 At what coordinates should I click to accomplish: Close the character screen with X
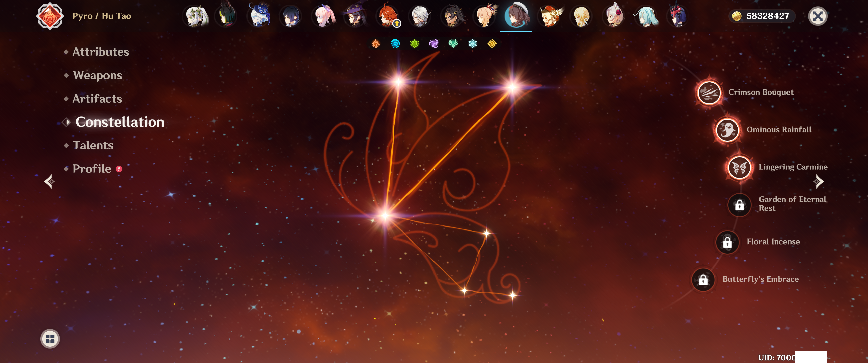(818, 16)
